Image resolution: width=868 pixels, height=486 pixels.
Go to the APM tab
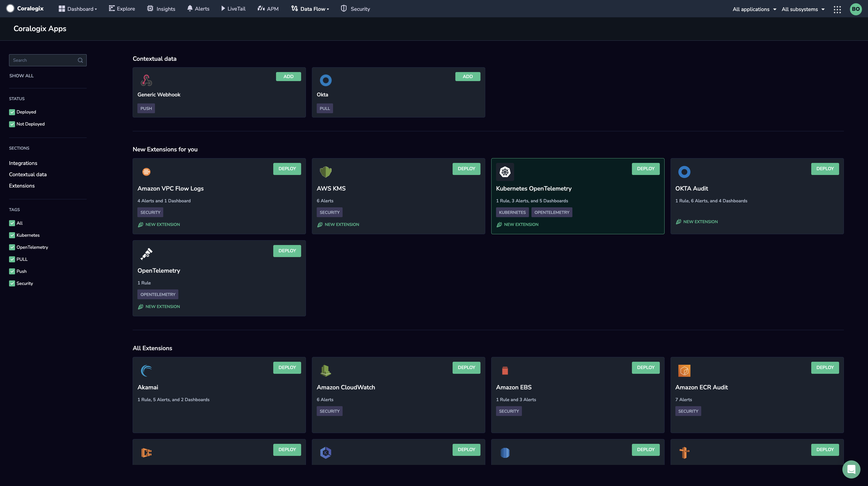pyautogui.click(x=268, y=9)
